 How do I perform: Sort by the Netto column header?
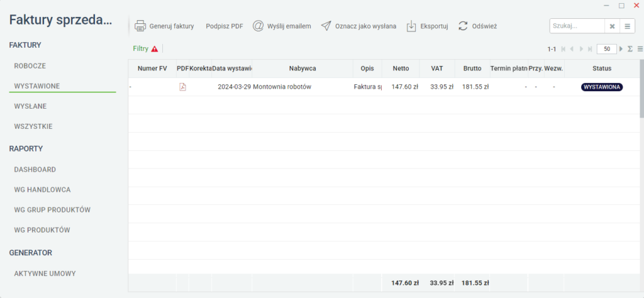pos(401,69)
